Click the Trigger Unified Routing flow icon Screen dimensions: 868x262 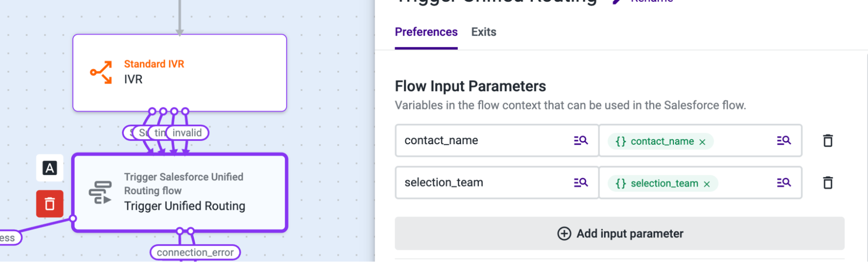[x=100, y=192]
